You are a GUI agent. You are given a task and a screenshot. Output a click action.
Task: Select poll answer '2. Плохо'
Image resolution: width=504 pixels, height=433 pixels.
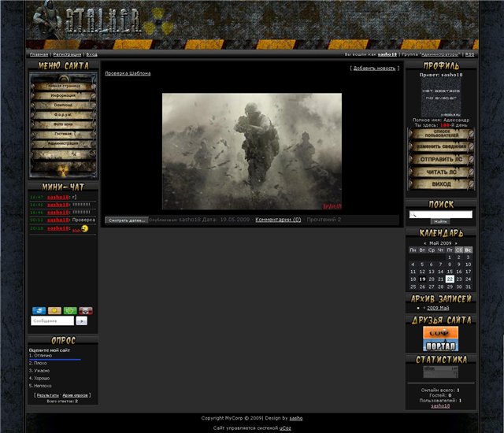(38, 363)
